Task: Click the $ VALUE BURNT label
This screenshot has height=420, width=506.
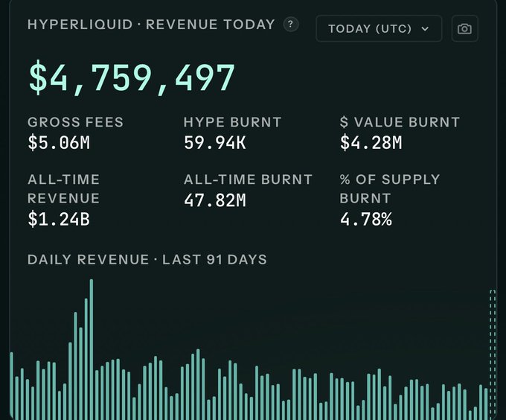Action: (400, 122)
